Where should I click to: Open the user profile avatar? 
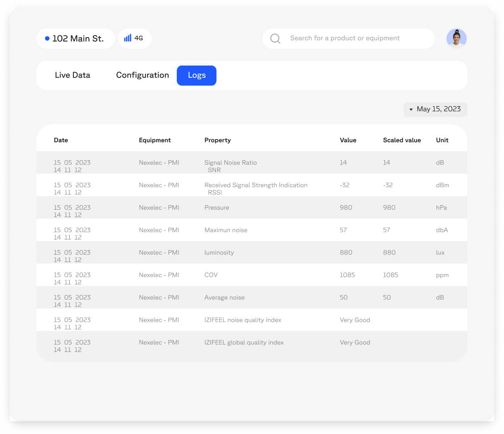(x=456, y=38)
